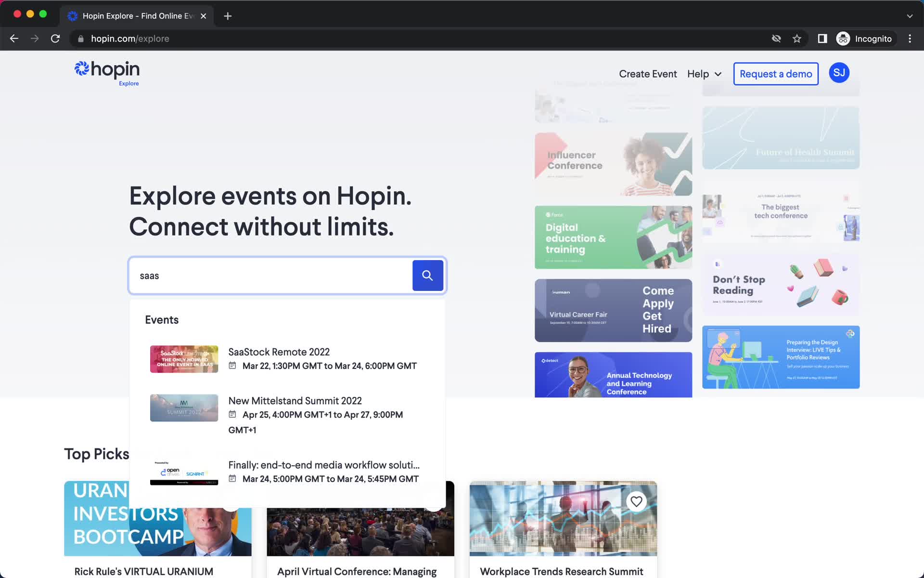Click the user avatar SJ icon
Viewport: 924px width, 578px height.
(839, 73)
